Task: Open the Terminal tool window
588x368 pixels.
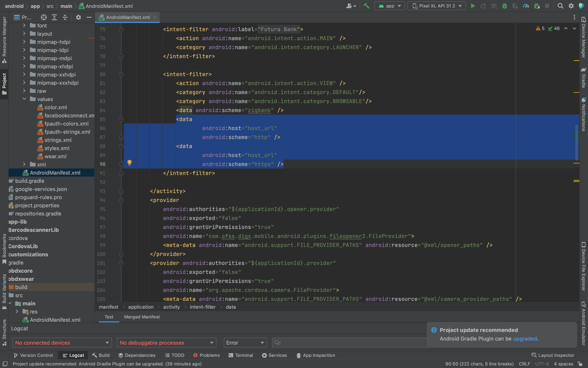Action: click(241, 355)
